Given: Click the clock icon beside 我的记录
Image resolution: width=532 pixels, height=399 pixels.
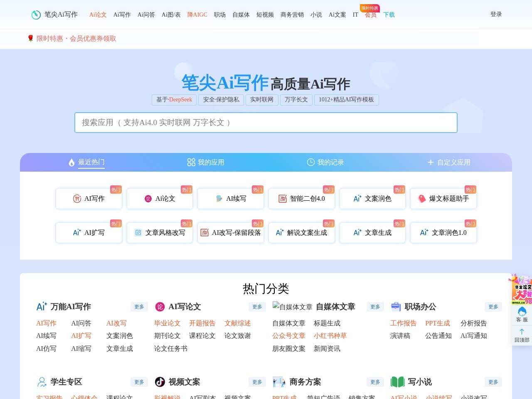Looking at the screenshot, I should (310, 162).
